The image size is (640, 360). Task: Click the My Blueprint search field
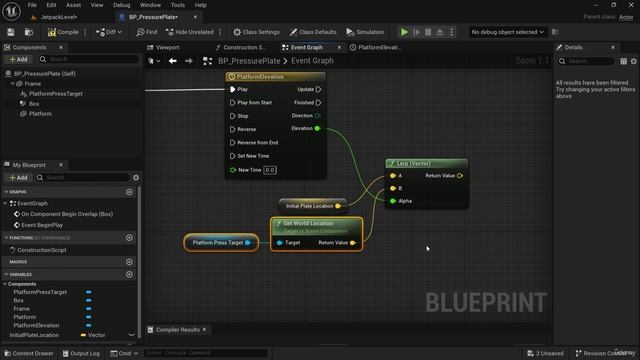[x=82, y=178]
